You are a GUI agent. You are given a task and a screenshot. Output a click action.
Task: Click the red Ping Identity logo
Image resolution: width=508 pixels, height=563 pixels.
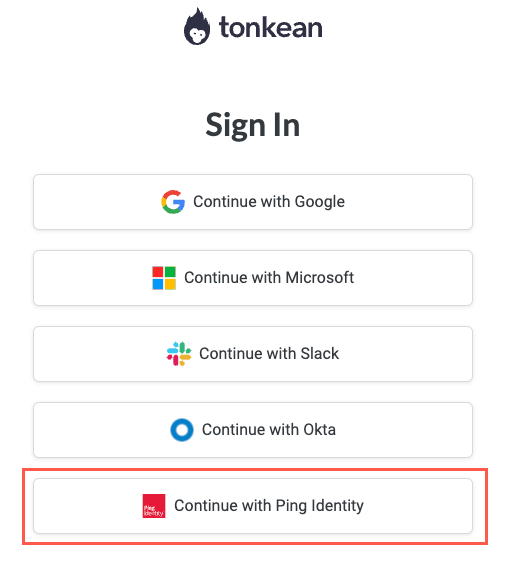pos(154,506)
